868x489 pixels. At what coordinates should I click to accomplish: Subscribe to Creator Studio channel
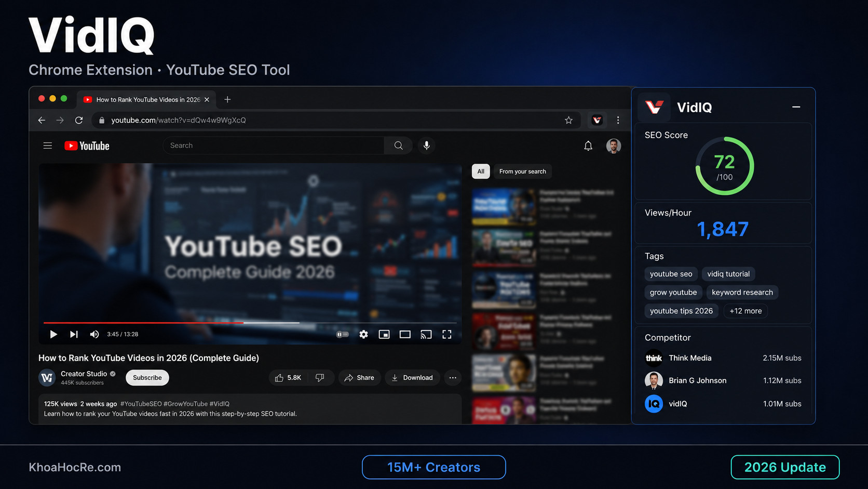[x=147, y=378]
